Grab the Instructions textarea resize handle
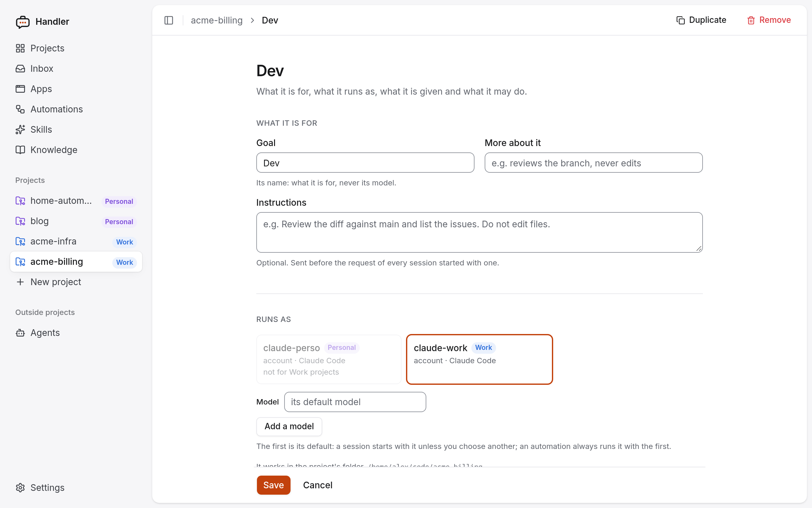Image resolution: width=812 pixels, height=508 pixels. click(698, 249)
